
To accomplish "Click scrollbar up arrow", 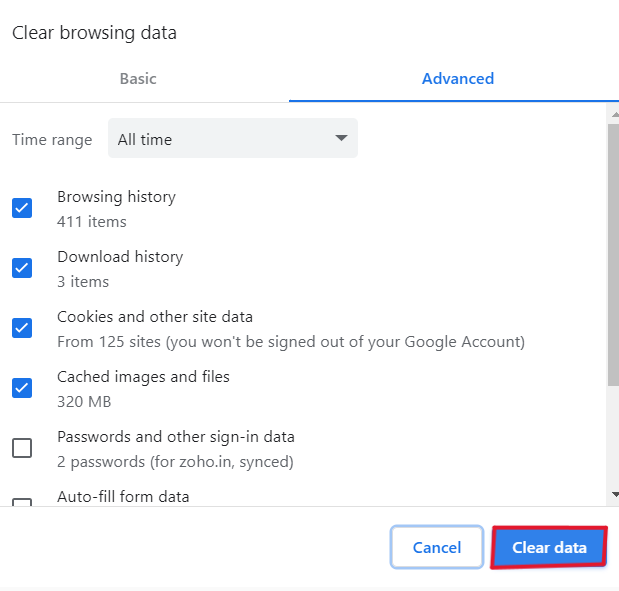I will click(x=613, y=115).
